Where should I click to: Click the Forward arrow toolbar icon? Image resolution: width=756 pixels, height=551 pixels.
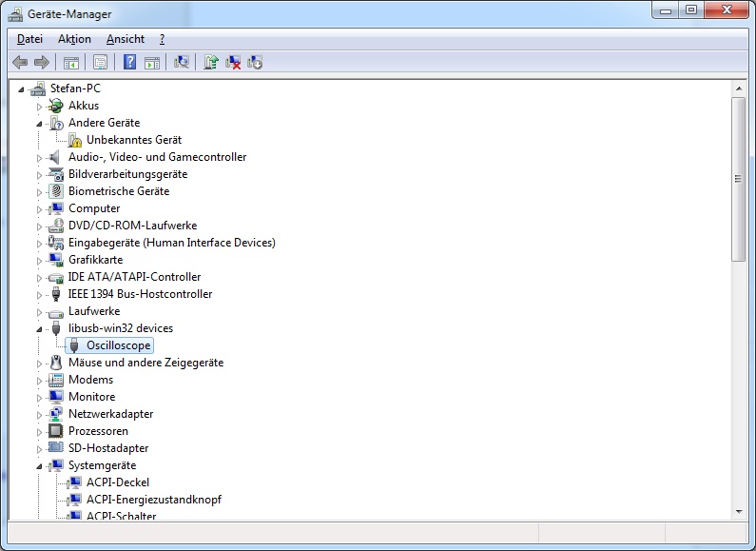point(42,62)
